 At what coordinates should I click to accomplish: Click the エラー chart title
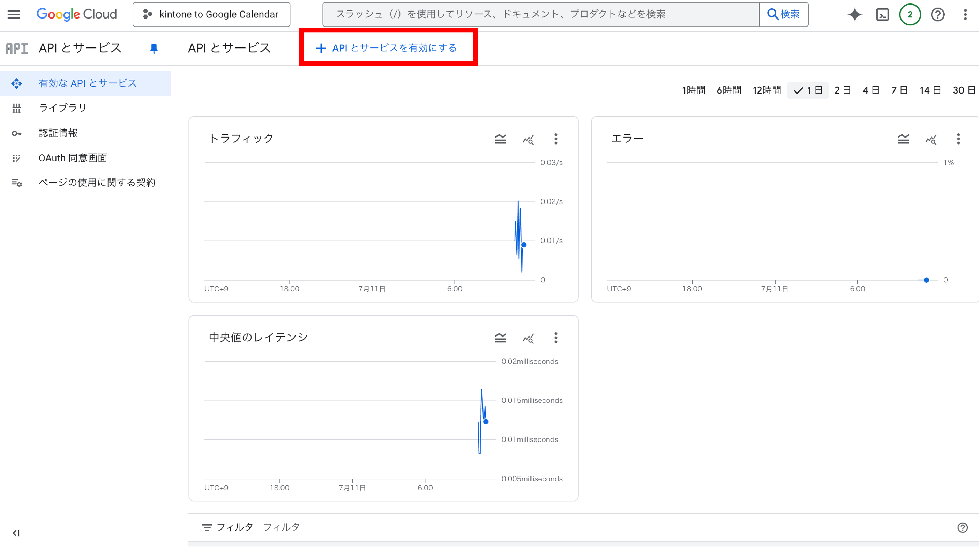(x=627, y=139)
